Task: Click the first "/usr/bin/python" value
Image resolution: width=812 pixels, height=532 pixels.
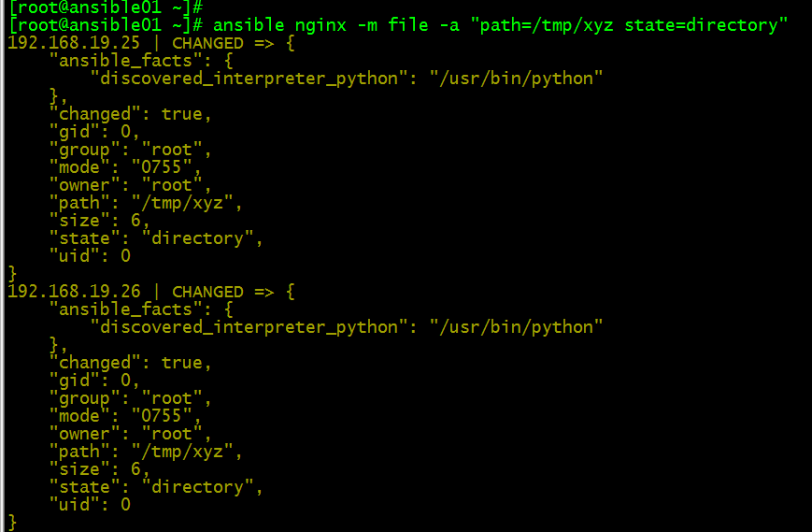Action: [517, 79]
